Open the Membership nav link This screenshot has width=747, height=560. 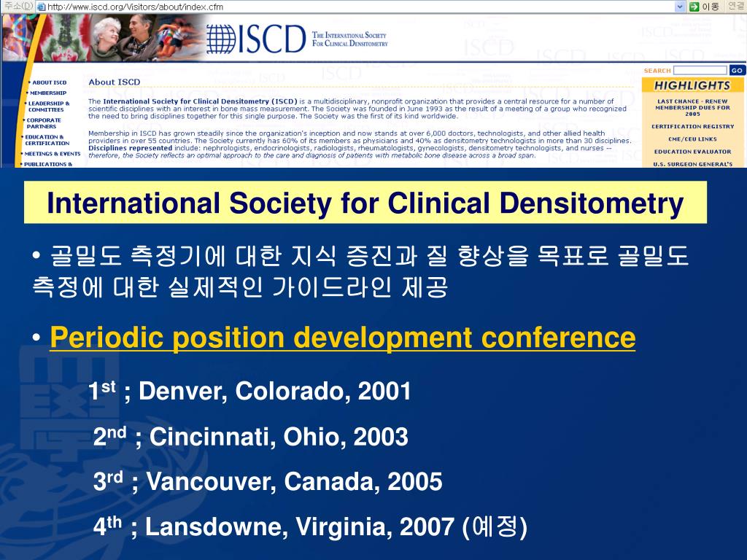point(47,93)
